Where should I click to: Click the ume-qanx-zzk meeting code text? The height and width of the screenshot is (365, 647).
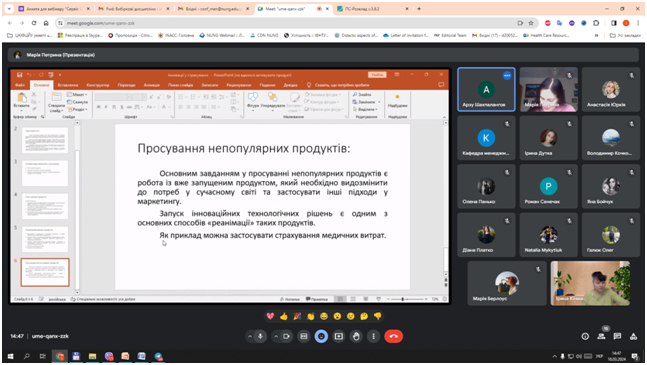50,336
